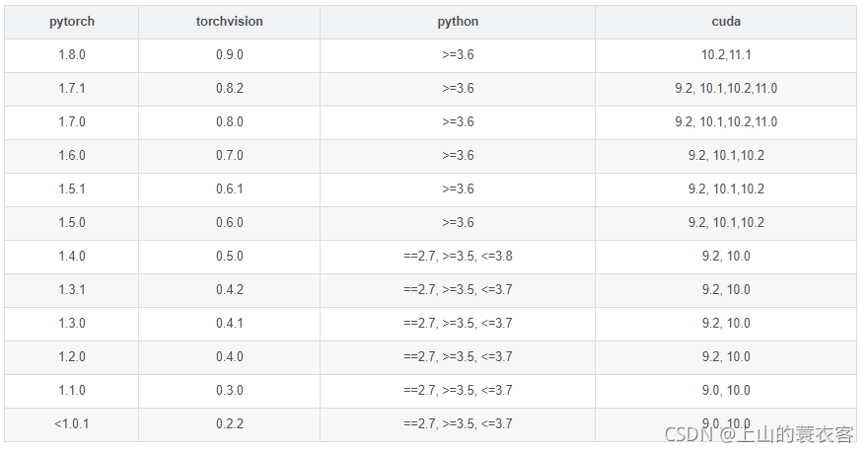Click cuda cell 9.0, 10.0 in 1.1.0 row
868x452 pixels.
tap(726, 391)
